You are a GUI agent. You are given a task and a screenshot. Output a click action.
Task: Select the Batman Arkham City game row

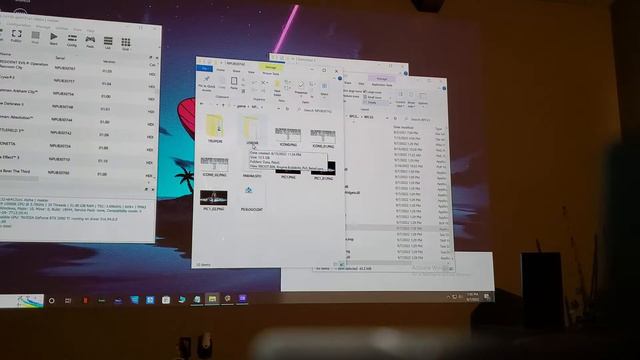78,93
